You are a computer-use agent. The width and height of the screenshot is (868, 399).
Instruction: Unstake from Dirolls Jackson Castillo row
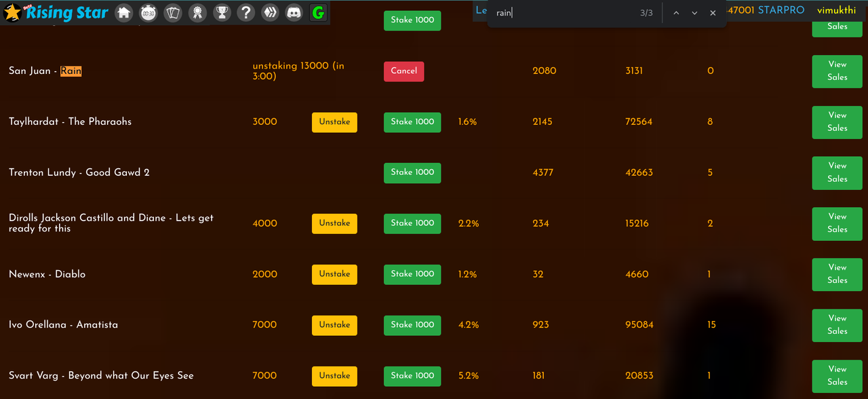tap(334, 223)
